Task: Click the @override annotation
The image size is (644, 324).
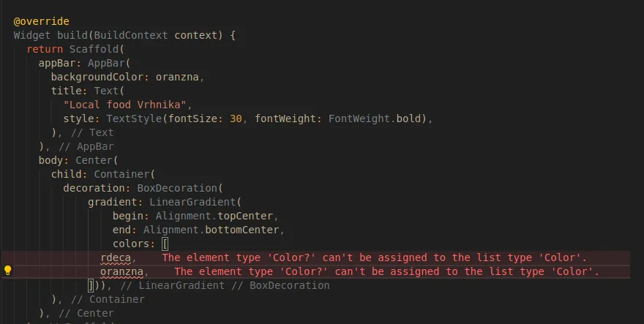Action: point(41,21)
